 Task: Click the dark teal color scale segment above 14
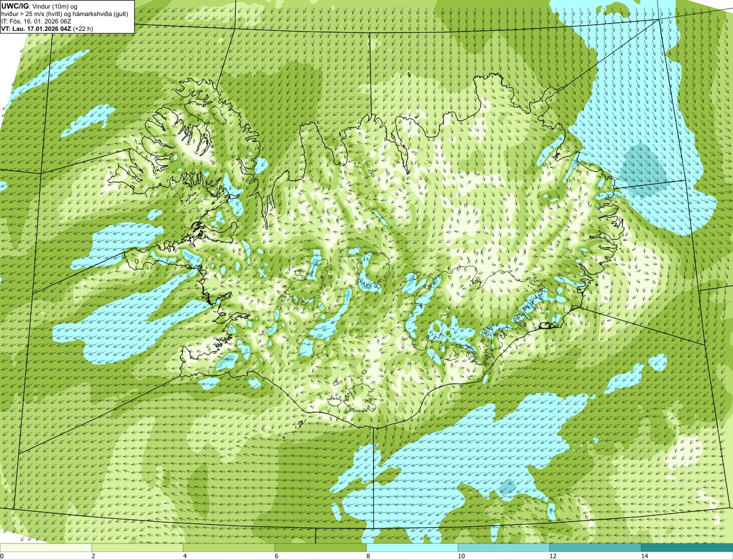coord(687,547)
